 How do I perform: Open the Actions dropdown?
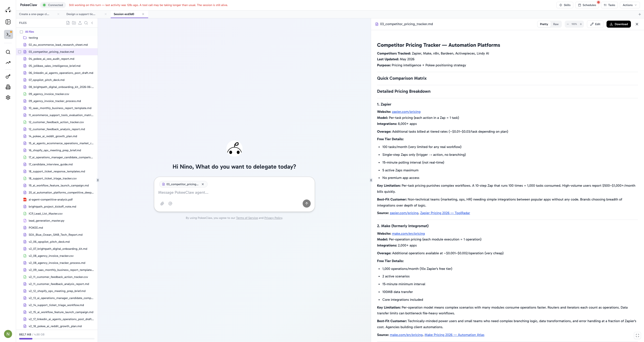click(x=630, y=5)
